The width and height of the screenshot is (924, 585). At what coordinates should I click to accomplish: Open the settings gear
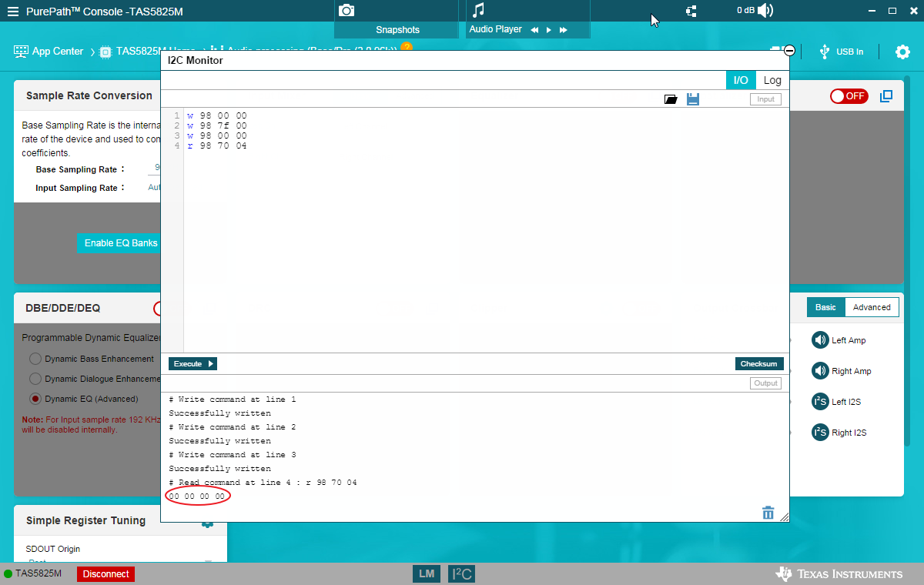coord(902,52)
